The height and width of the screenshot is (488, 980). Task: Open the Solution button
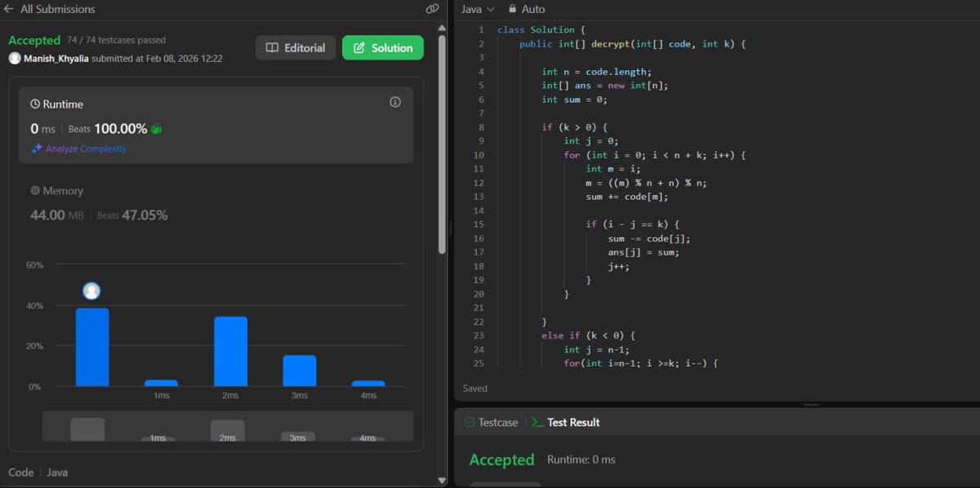(383, 47)
